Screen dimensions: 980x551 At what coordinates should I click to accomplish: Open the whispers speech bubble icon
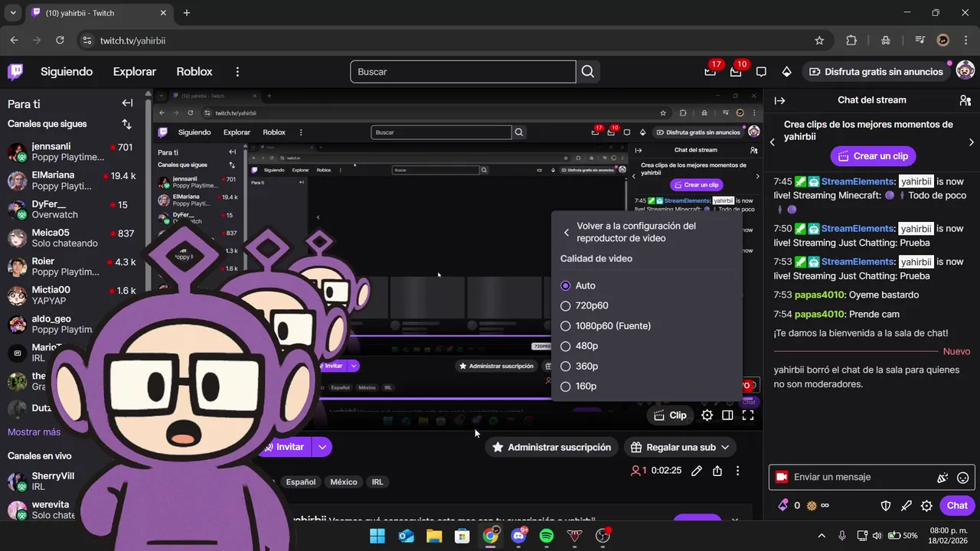click(x=761, y=72)
